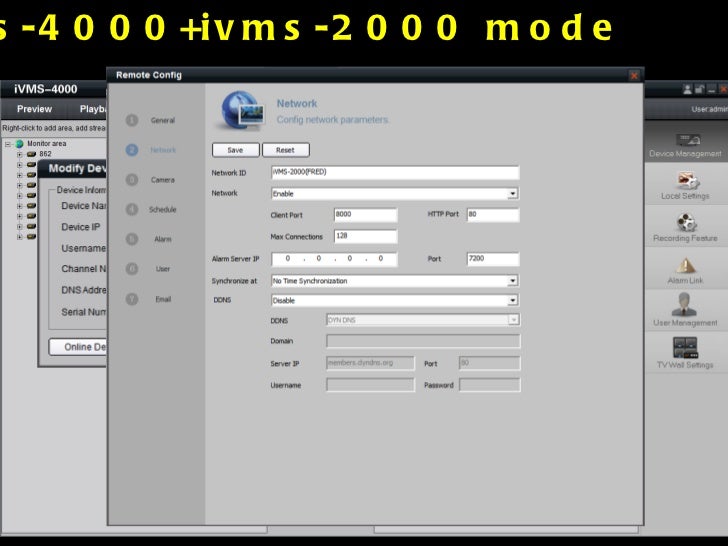The width and height of the screenshot is (728, 546).
Task: Click the Network globe header icon
Action: tap(242, 110)
